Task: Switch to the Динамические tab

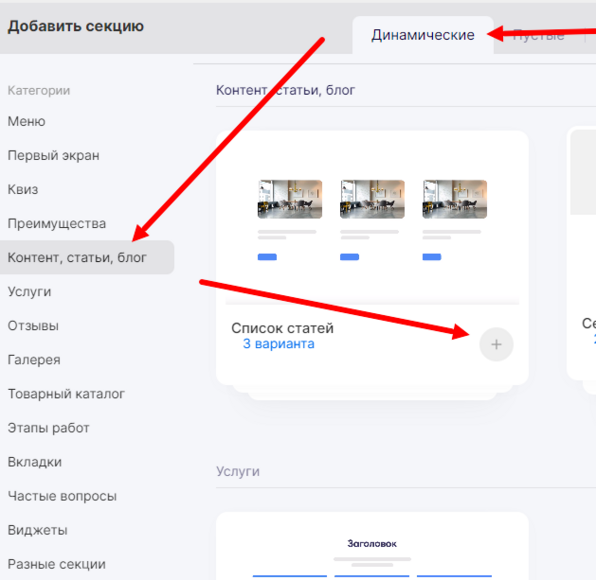Action: [x=423, y=35]
